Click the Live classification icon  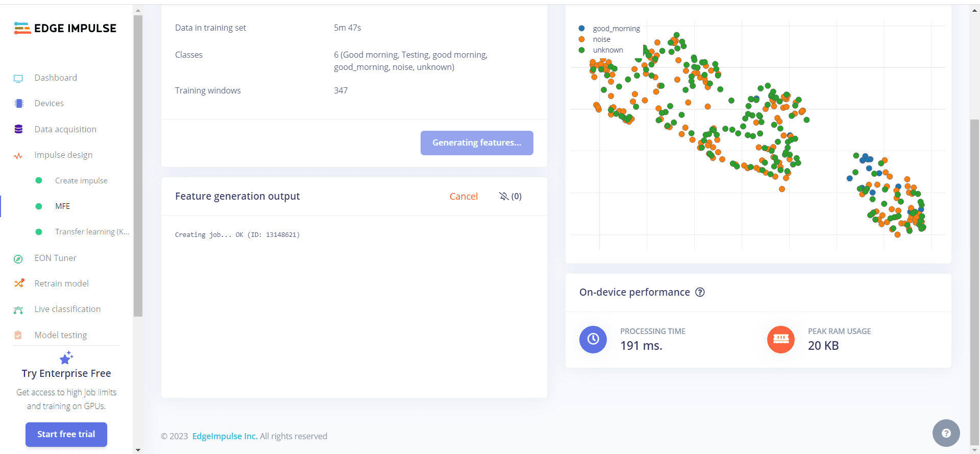(18, 309)
